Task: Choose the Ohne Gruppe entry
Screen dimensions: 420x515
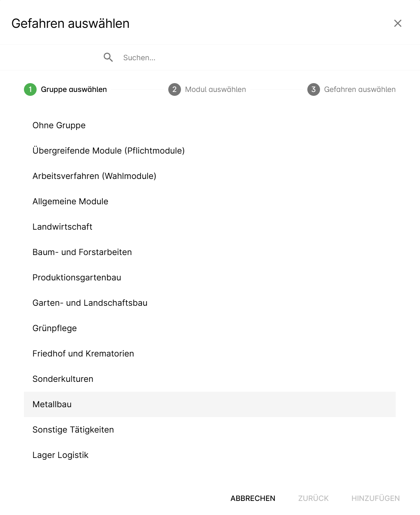Action: pos(59,125)
